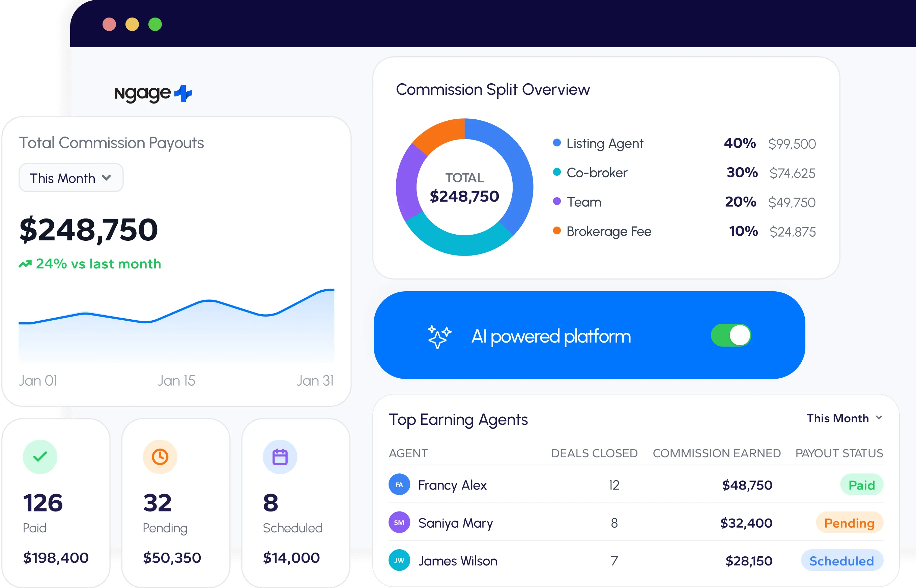Click the Listing Agent blue legend dot
This screenshot has height=588, width=916.
tap(557, 142)
